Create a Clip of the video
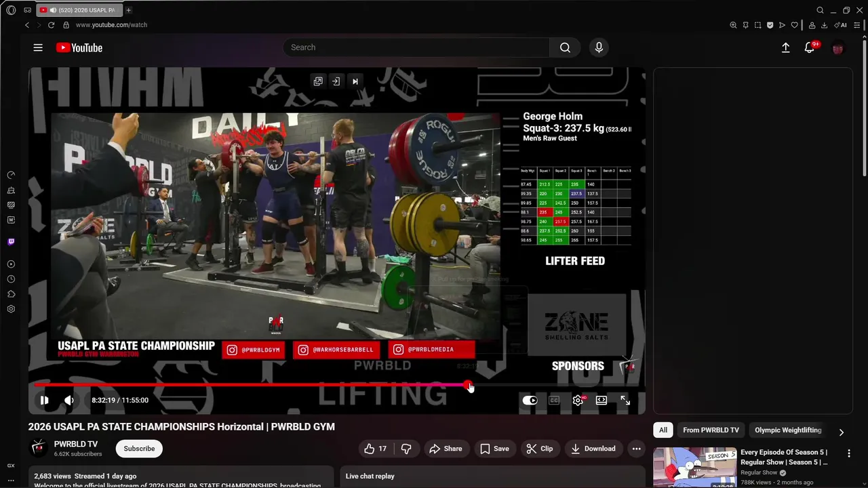868x488 pixels. point(540,449)
